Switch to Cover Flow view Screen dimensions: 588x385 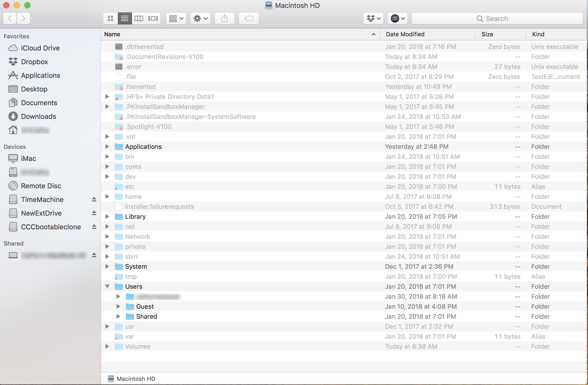pos(153,18)
